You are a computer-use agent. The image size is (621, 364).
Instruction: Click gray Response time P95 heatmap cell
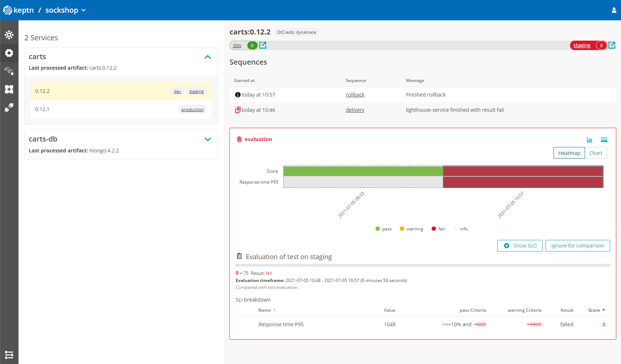pyautogui.click(x=363, y=182)
